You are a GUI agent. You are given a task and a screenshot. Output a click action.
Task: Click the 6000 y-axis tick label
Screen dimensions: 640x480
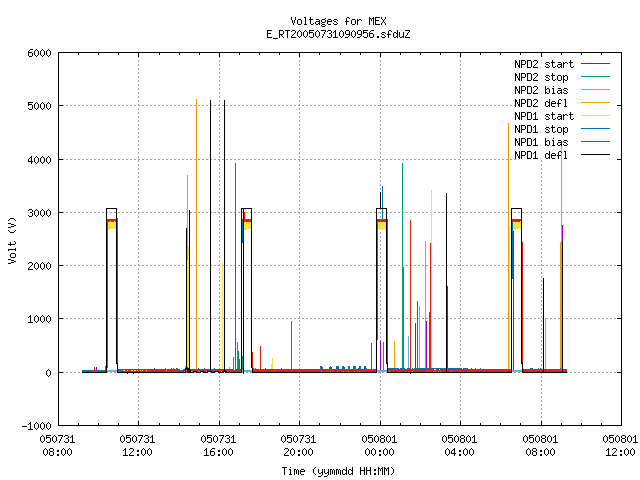point(39,53)
